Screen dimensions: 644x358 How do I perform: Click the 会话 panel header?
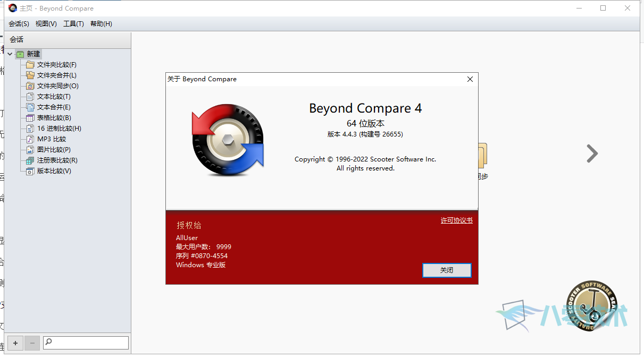point(67,40)
